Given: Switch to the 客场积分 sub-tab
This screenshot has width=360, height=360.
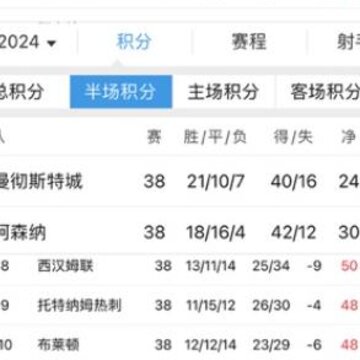Looking at the screenshot, I should (x=325, y=92).
